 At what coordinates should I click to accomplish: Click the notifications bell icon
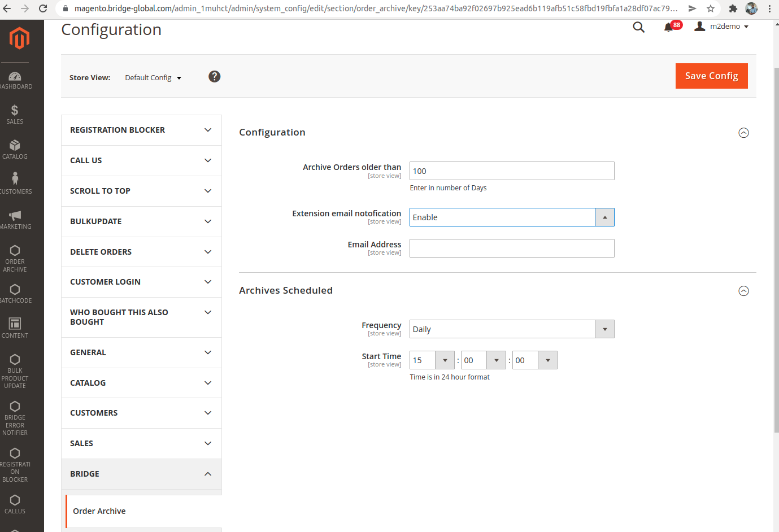[668, 27]
